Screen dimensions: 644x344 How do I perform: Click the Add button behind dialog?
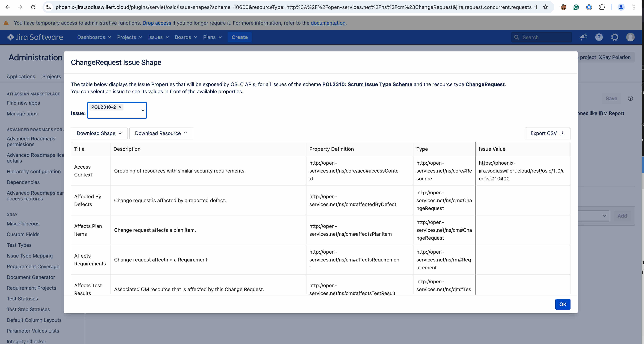point(622,216)
